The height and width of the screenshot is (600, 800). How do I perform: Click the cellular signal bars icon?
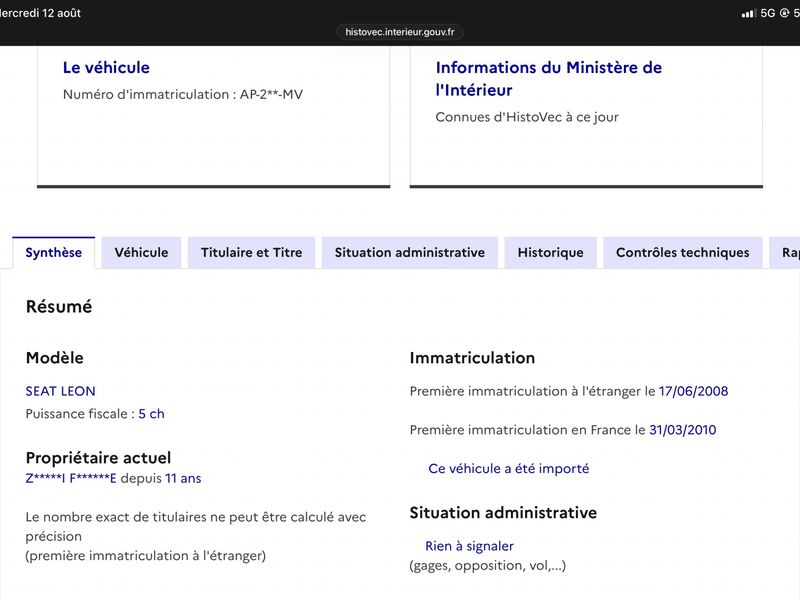click(748, 14)
